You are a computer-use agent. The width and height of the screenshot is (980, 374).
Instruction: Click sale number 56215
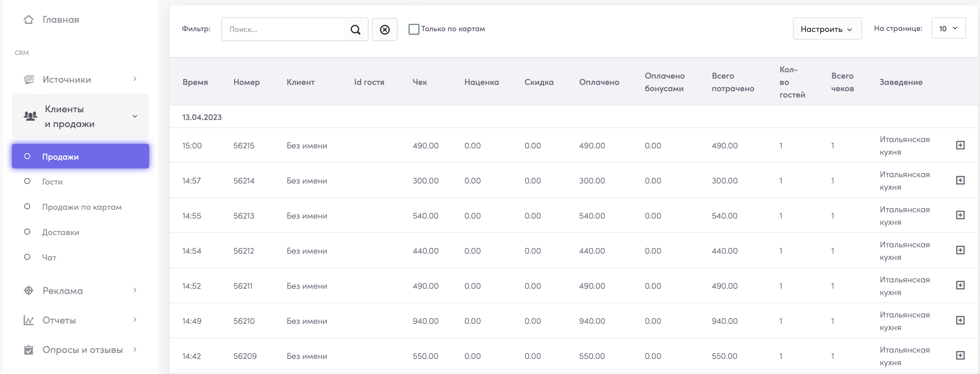pyautogui.click(x=244, y=146)
